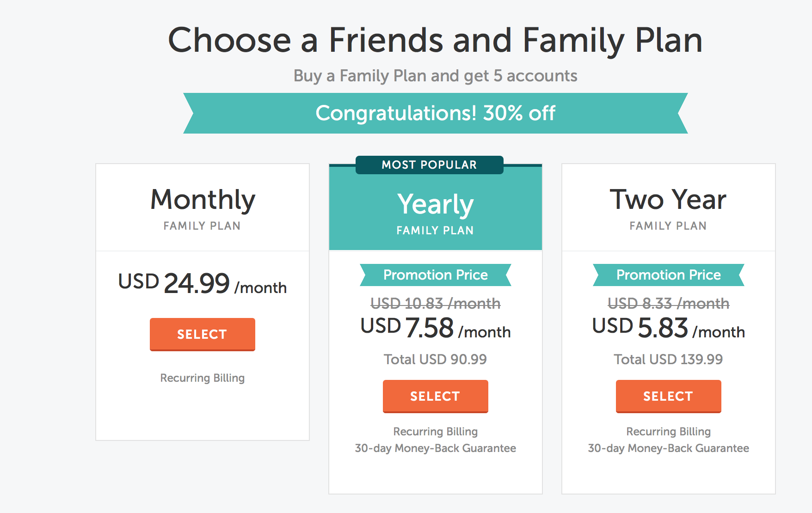Click Two Year plan Promotion Price ribbon
This screenshot has height=513, width=812.
tap(668, 275)
